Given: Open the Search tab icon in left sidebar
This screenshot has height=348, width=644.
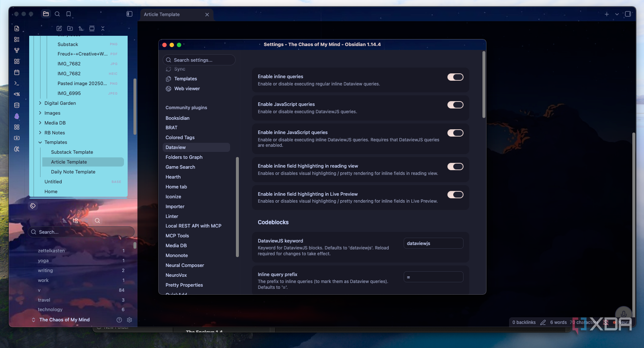Looking at the screenshot, I should pyautogui.click(x=57, y=14).
